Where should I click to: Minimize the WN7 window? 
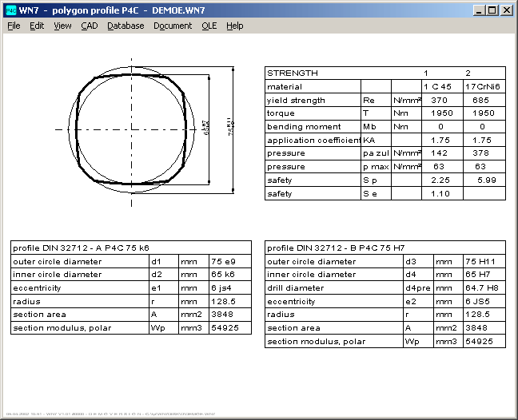[479, 10]
